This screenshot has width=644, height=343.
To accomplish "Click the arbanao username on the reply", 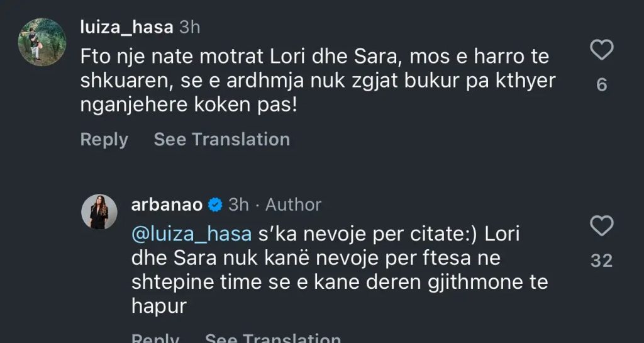I will coord(167,205).
